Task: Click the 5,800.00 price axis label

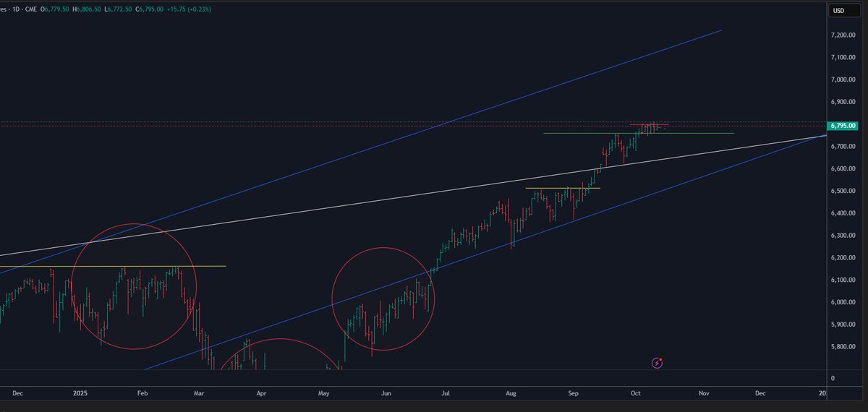Action: (843, 347)
